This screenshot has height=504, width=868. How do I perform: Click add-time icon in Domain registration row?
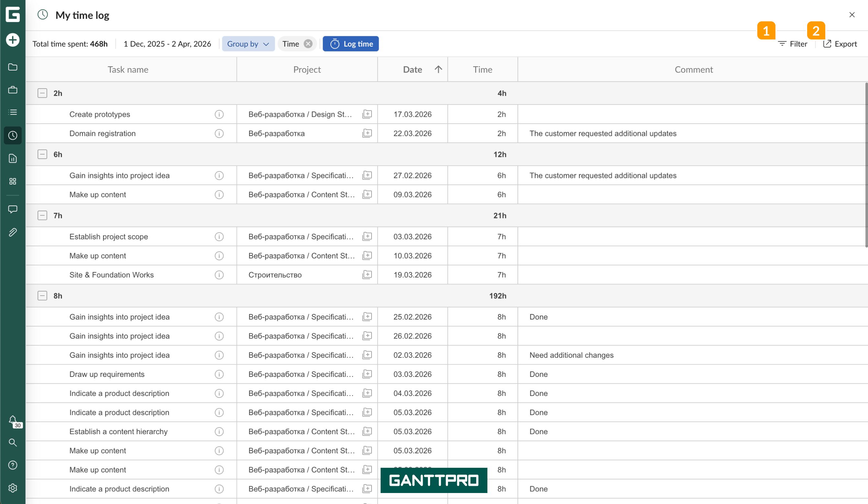pos(367,133)
